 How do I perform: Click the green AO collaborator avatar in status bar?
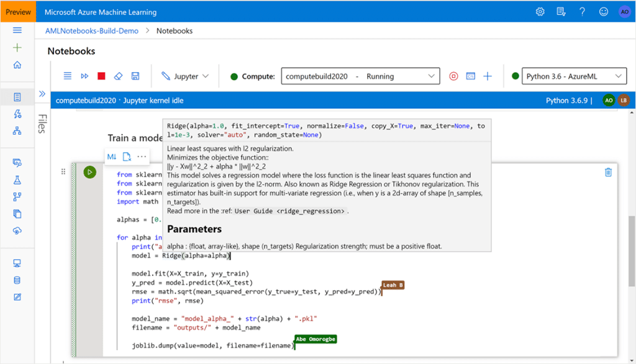(609, 100)
